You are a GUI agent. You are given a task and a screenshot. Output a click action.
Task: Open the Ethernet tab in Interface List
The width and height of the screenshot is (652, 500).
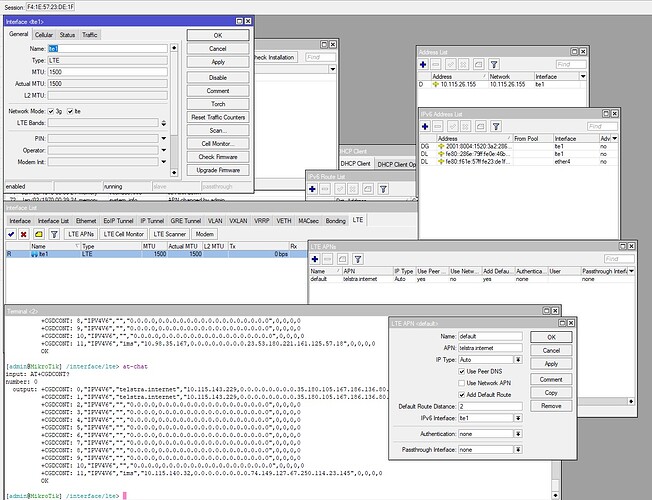coord(86,221)
